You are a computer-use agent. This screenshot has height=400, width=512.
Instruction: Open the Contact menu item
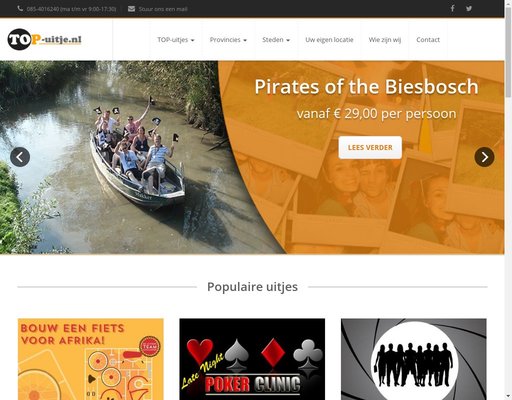(428, 40)
